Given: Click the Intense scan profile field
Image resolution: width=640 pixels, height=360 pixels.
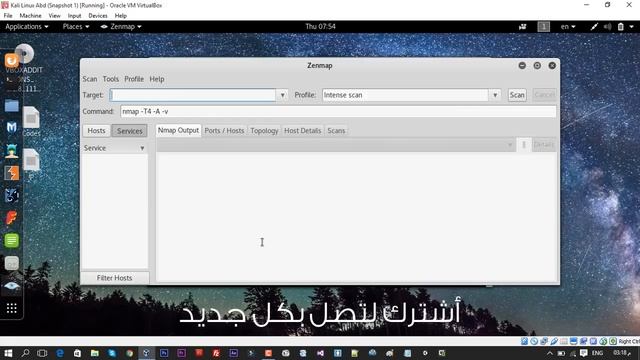Looking at the screenshot, I should click(x=406, y=95).
